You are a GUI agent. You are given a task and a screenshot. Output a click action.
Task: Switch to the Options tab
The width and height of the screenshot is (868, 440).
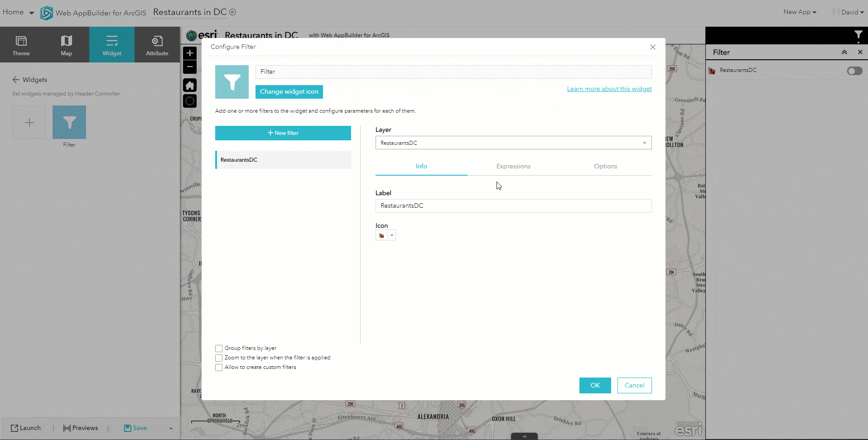pos(606,167)
